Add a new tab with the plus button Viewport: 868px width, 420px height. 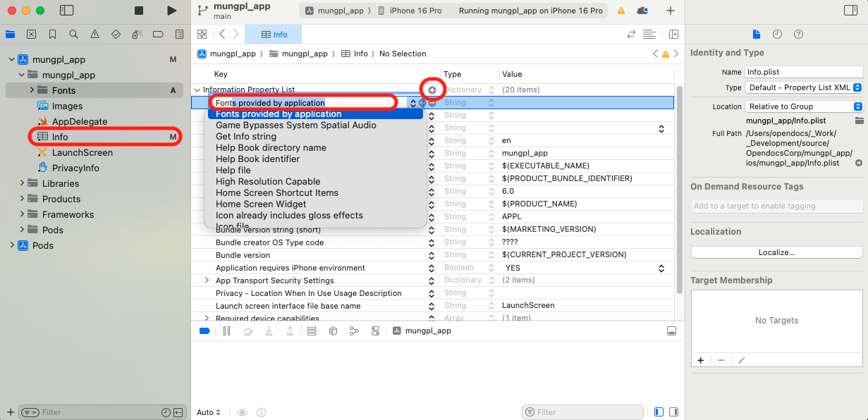tap(670, 11)
